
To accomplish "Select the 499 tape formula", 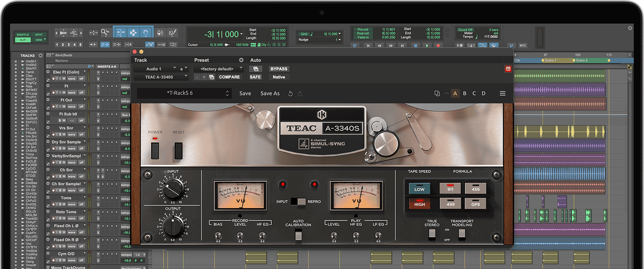I will [450, 204].
